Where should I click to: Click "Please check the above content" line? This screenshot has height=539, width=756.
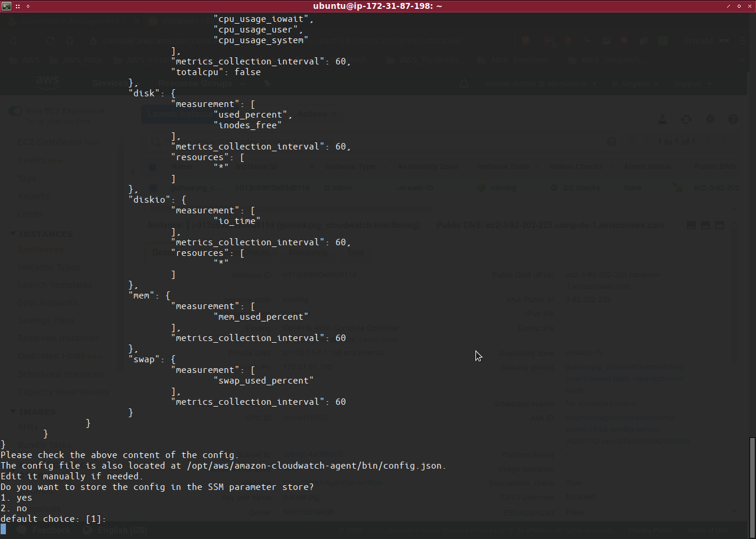point(120,455)
